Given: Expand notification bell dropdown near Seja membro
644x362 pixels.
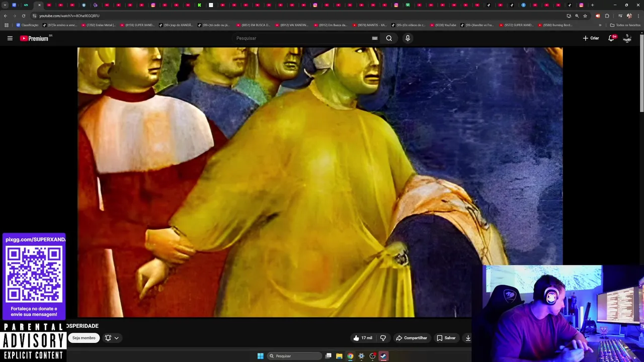Looking at the screenshot, I should point(112,338).
